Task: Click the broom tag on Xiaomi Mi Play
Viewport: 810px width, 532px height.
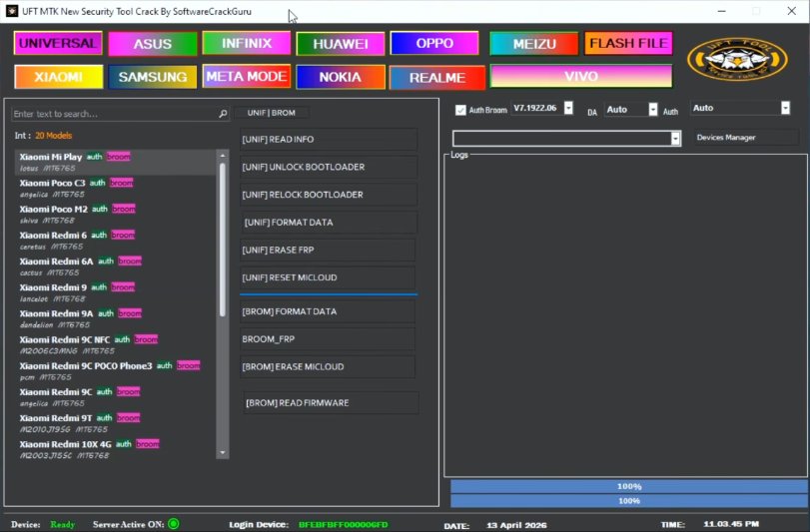Action: pyautogui.click(x=118, y=157)
